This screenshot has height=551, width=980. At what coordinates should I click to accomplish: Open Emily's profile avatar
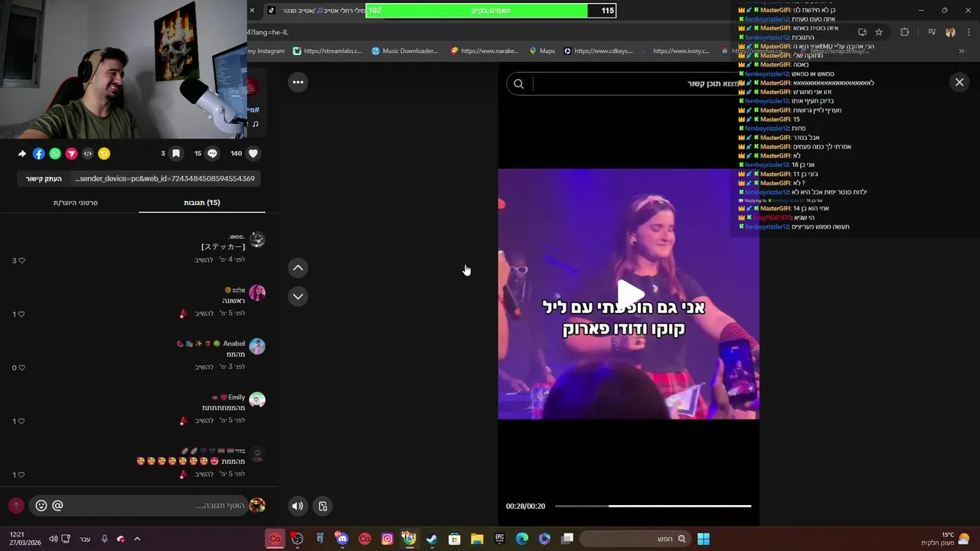[257, 400]
